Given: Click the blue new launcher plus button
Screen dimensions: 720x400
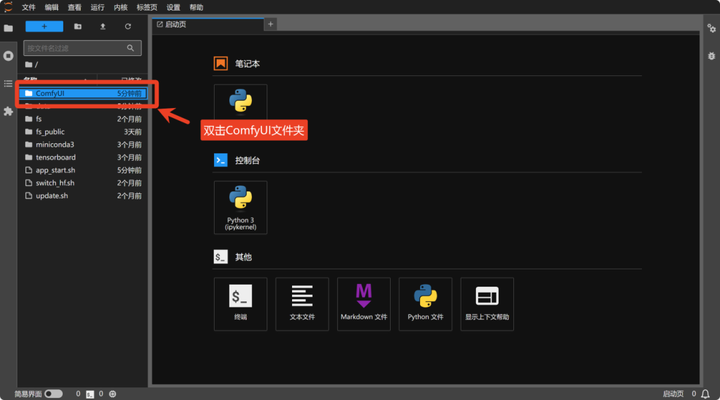Looking at the screenshot, I should (x=44, y=27).
